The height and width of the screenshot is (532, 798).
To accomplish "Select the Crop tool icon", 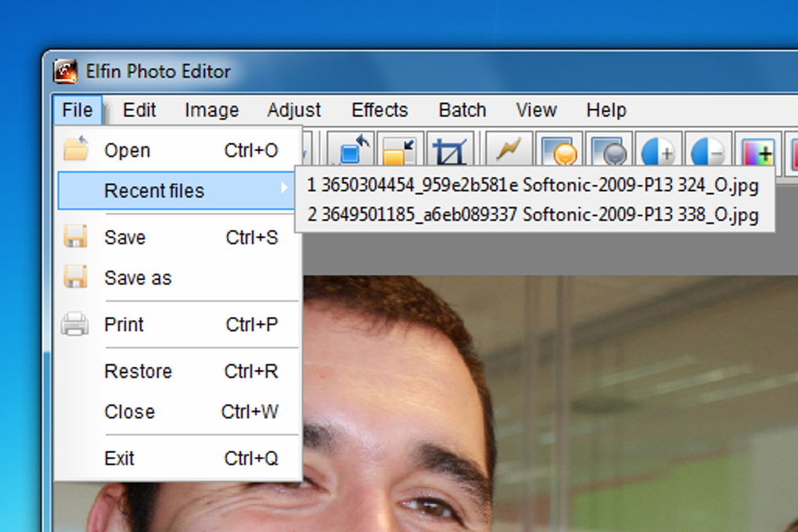I will [x=450, y=149].
